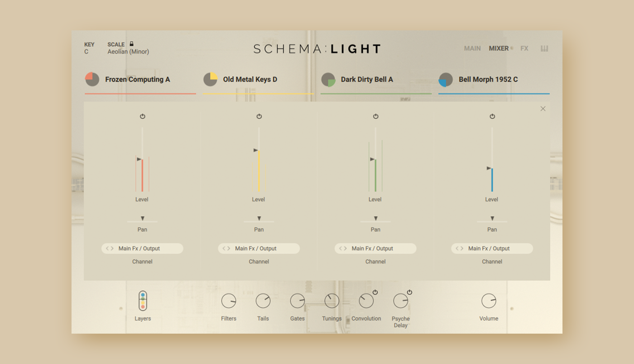
Task: Open the Key C selector
Action: (x=86, y=52)
